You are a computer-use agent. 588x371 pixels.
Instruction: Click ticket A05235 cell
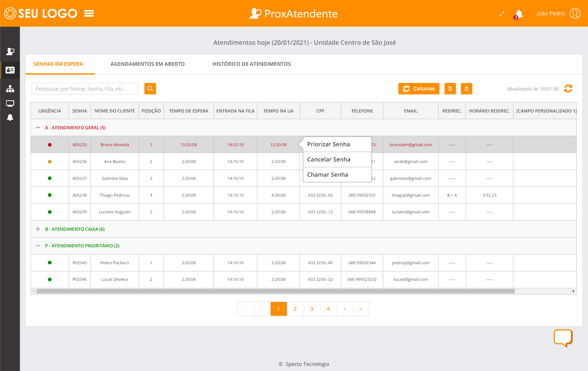pos(80,145)
